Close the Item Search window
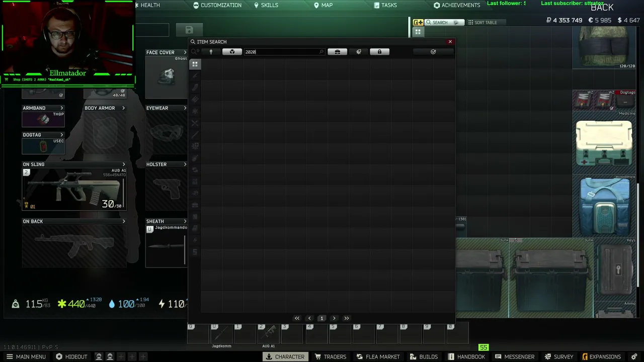 coord(450,42)
